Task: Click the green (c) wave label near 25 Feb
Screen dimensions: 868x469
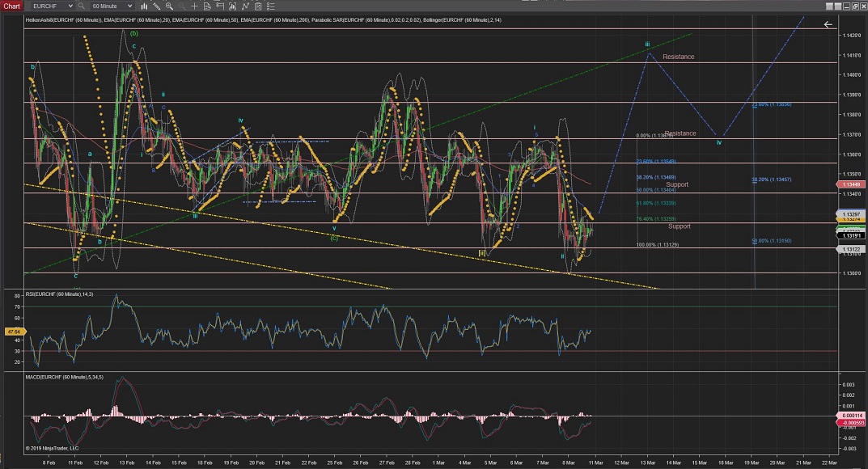Action: [x=334, y=239]
